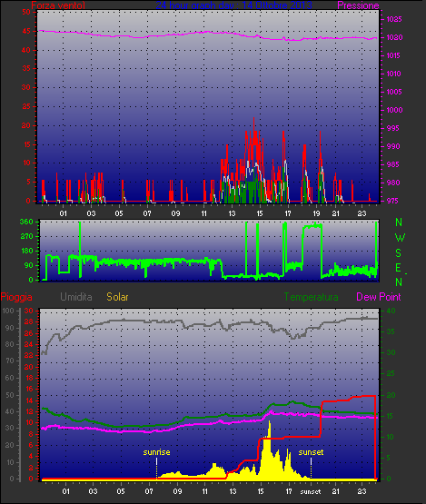Click the 1005 value on pressure axis
This screenshot has width=426, height=504.
(x=393, y=92)
